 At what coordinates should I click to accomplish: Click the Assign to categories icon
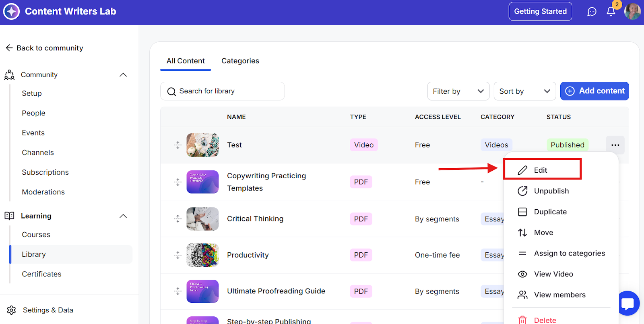522,254
